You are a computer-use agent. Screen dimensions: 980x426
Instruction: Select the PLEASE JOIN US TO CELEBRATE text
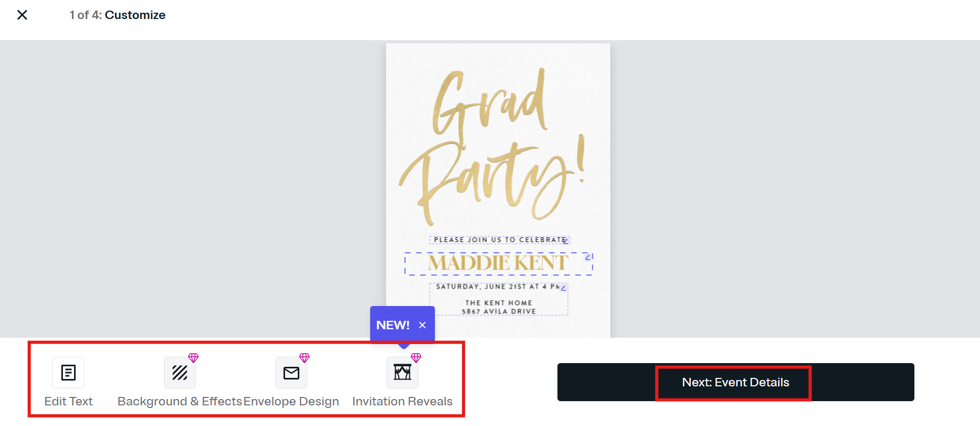tap(497, 240)
